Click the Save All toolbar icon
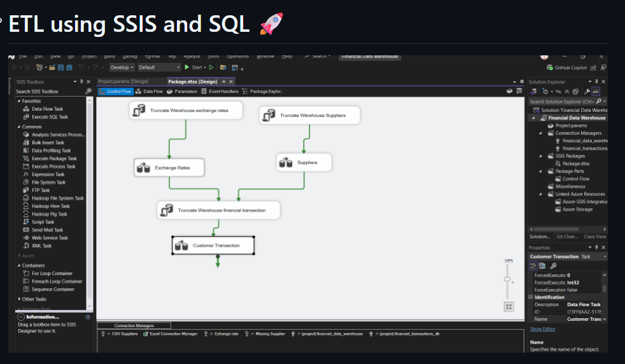The width and height of the screenshot is (625, 364). click(69, 67)
